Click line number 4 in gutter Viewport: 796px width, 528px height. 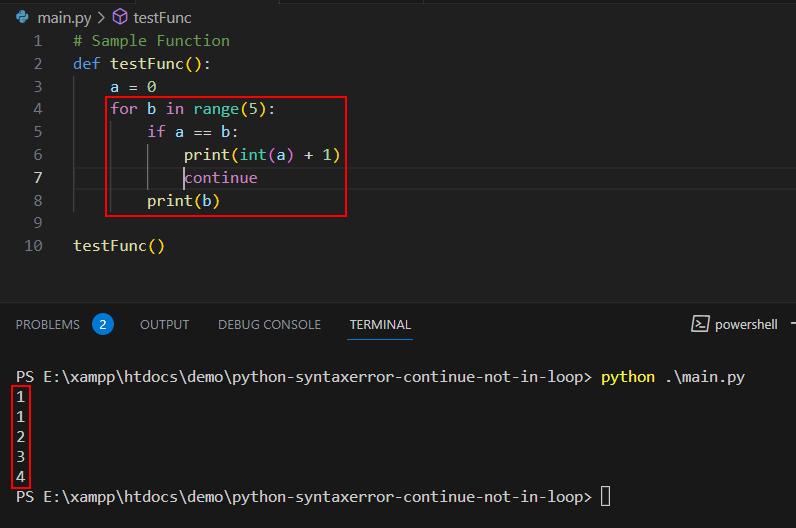pos(38,109)
